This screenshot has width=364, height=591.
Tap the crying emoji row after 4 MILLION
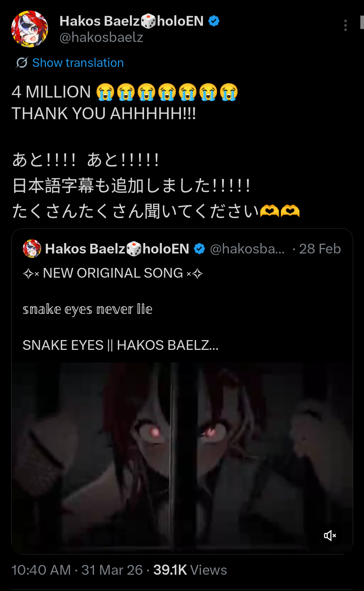pyautogui.click(x=167, y=92)
